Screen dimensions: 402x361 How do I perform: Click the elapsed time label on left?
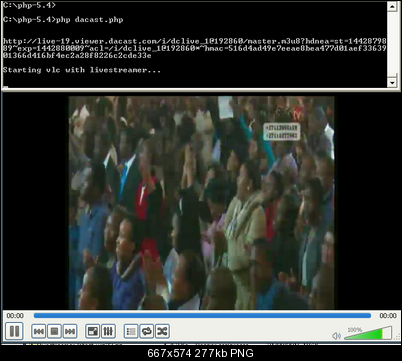15,315
